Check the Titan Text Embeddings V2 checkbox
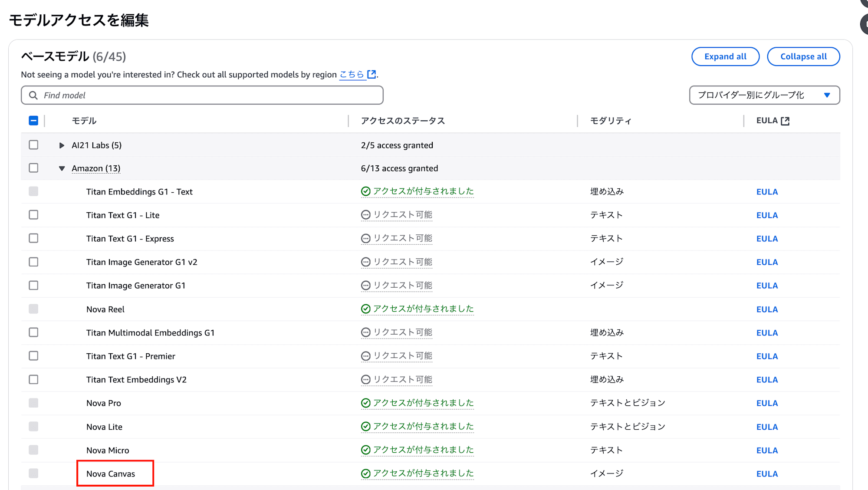Viewport: 868px width, 490px height. (x=33, y=380)
